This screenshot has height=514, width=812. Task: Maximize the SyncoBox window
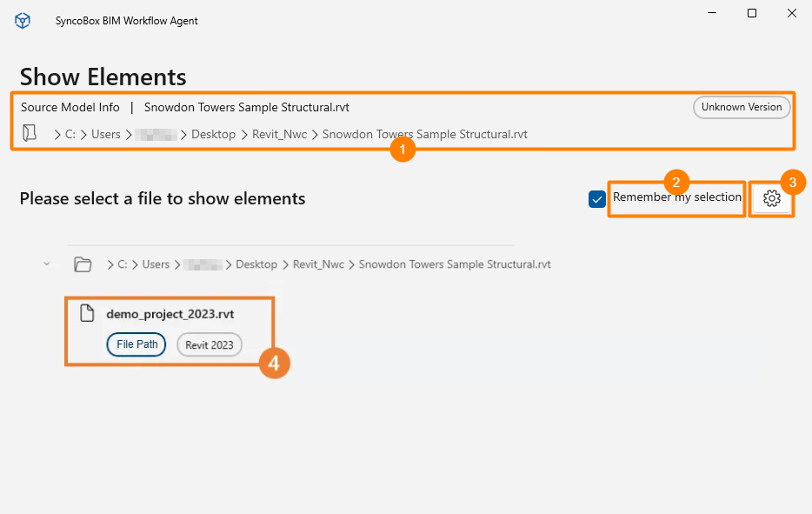click(x=752, y=13)
